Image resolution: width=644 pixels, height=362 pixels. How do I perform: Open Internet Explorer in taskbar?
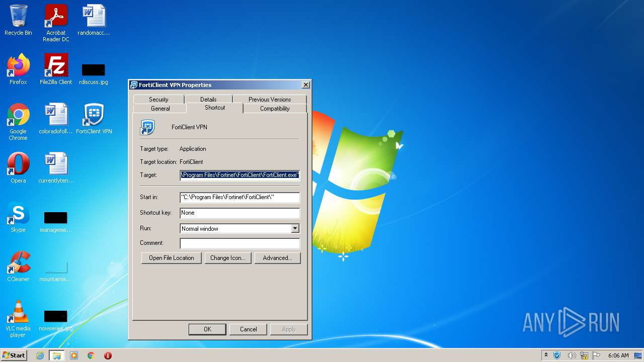40,355
